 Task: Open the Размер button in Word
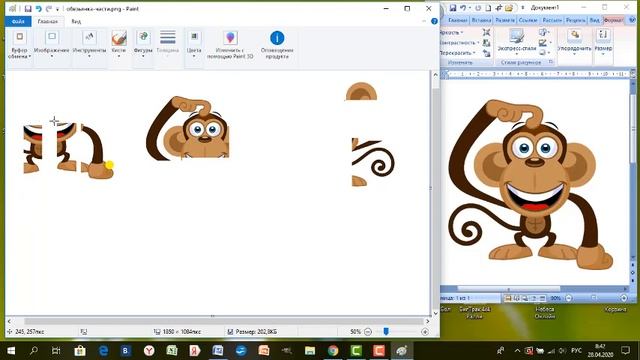603,42
